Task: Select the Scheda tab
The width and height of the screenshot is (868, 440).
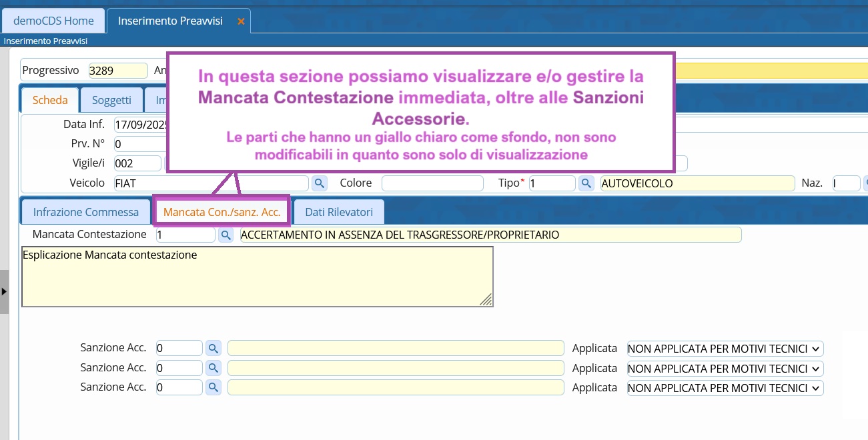Action: coord(50,100)
